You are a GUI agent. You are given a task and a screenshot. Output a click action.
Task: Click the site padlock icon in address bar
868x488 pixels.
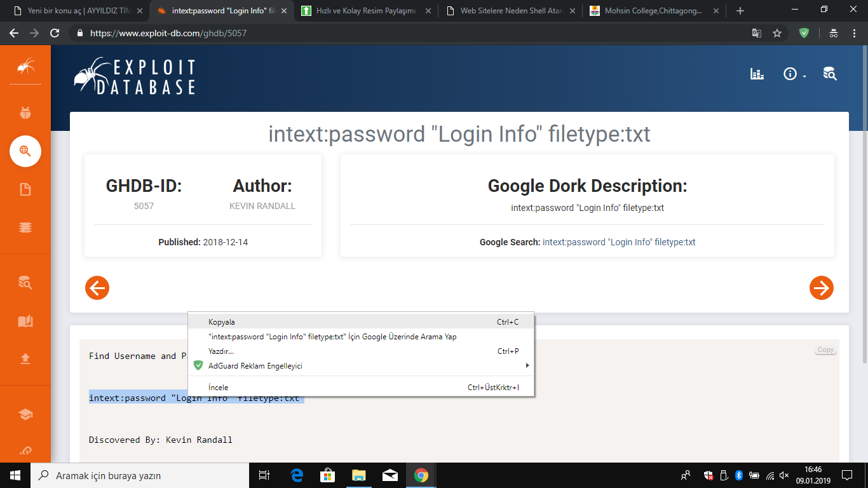click(x=79, y=33)
